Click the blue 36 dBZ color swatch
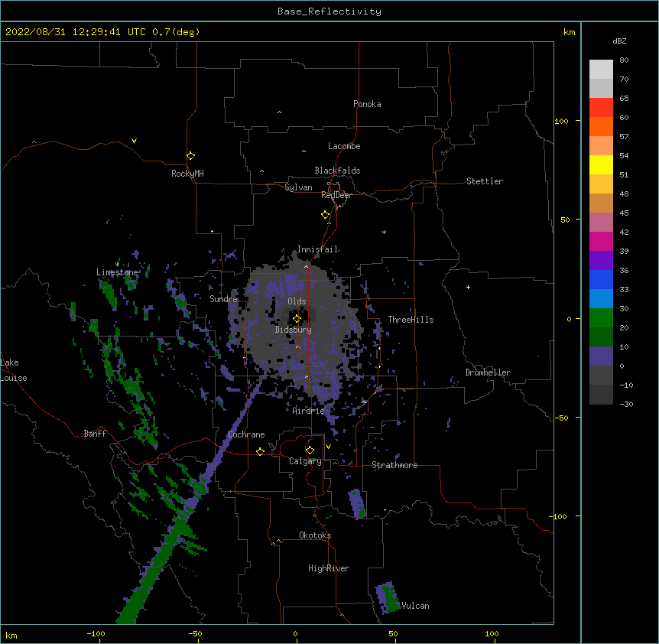Screen dimensions: 659x644 pyautogui.click(x=601, y=279)
